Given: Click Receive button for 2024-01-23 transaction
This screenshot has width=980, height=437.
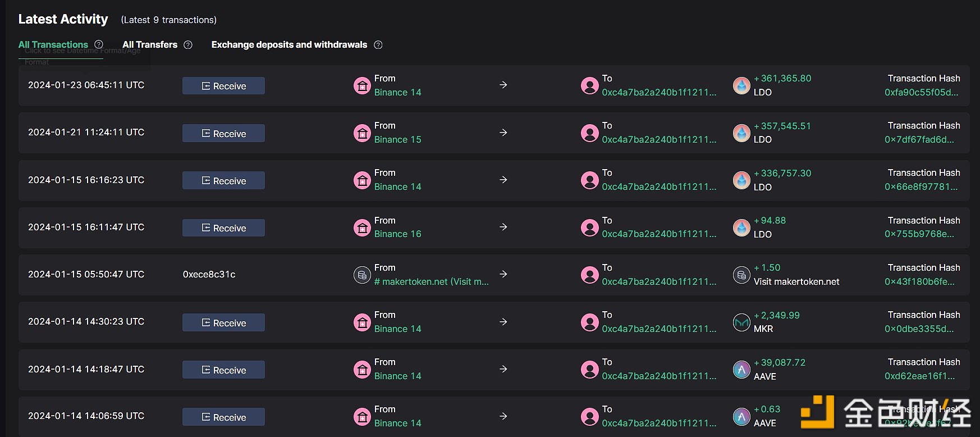Looking at the screenshot, I should [223, 86].
